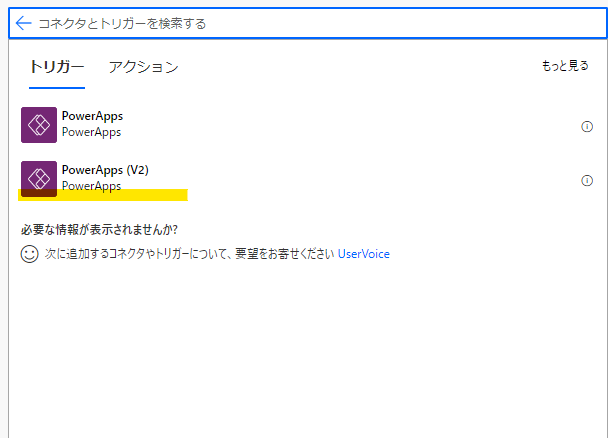Choose the PowerApps (V2) trigger title text
608x438 pixels.
click(x=105, y=170)
